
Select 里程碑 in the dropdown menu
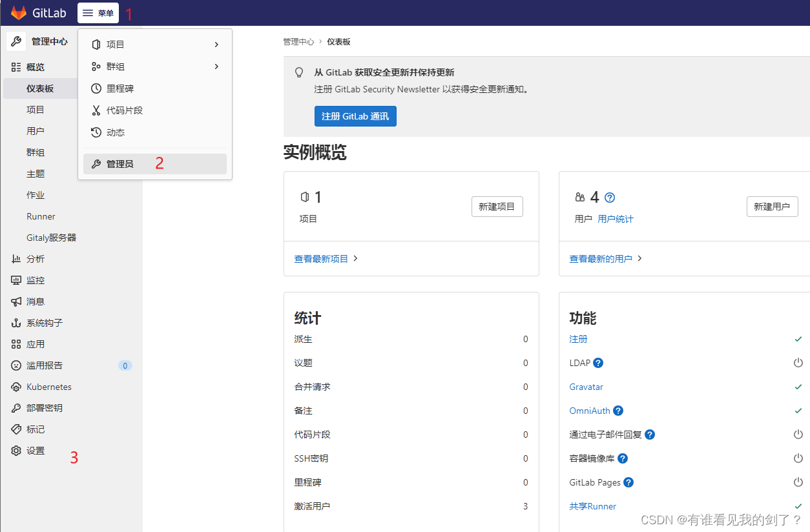155,88
